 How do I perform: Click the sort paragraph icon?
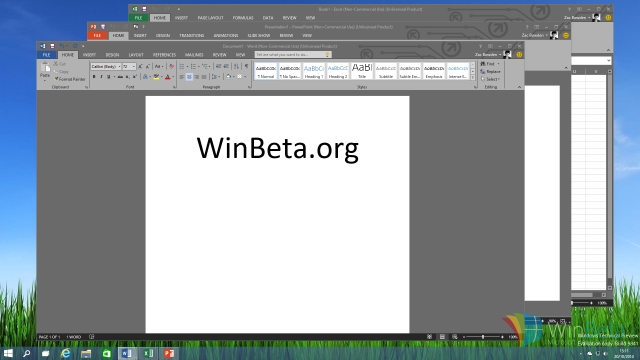236,66
